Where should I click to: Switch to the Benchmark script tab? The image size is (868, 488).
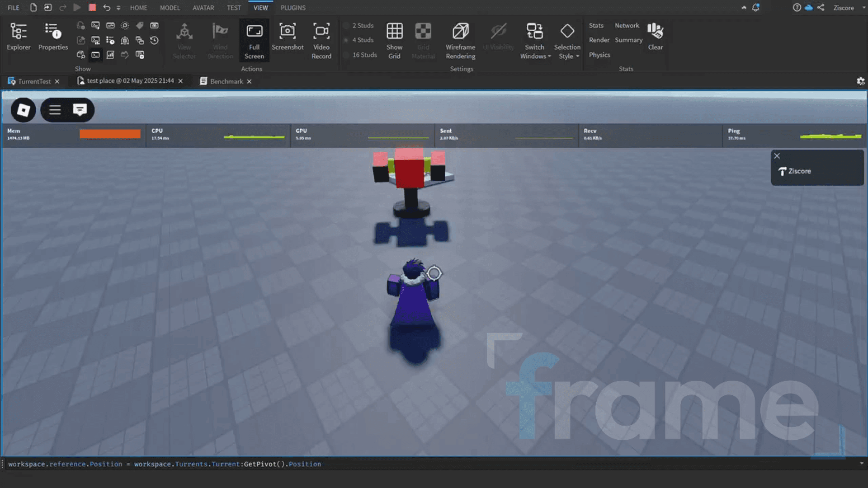226,81
